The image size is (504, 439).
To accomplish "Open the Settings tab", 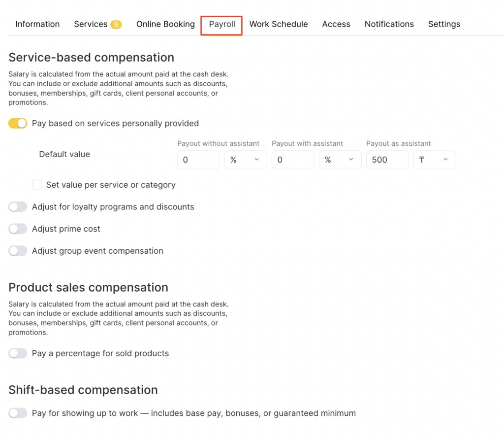I will [444, 24].
